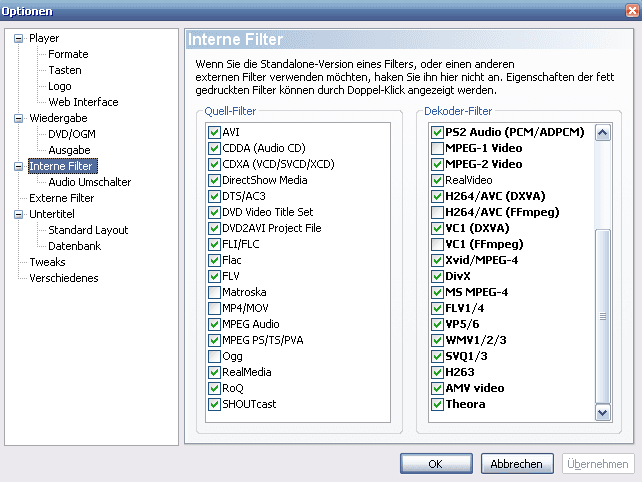Disable the VC1 (DXVA) decoder
The image size is (642, 482).
(437, 228)
